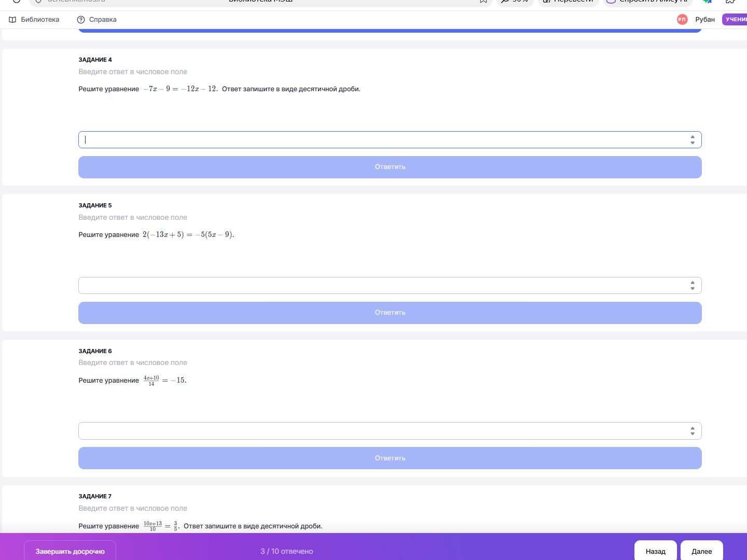
Task: Decrease the value in Задание 4 field
Action: (693, 143)
